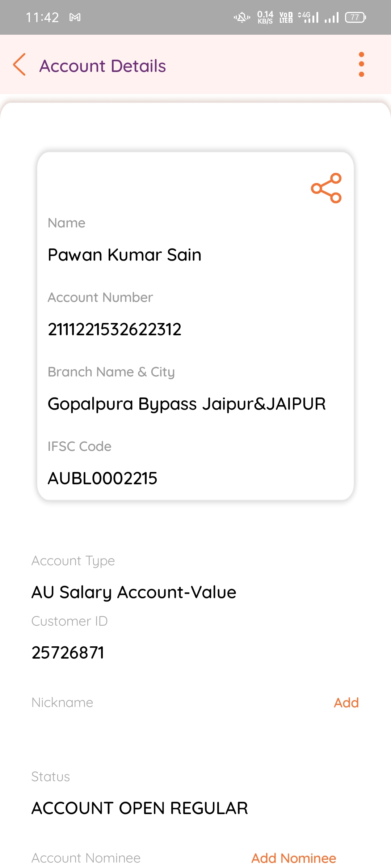Tap Add next to Nickname
This screenshot has height=868, width=391.
[x=346, y=703]
